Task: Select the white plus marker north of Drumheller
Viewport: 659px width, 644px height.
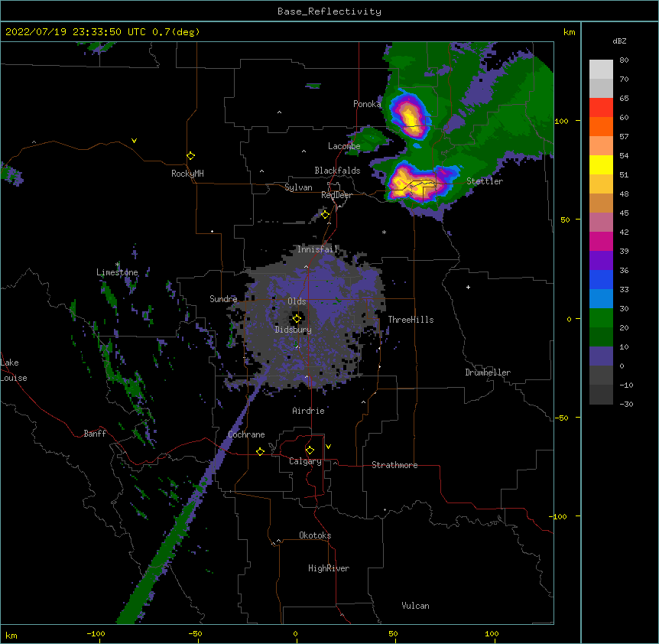Action: click(468, 287)
